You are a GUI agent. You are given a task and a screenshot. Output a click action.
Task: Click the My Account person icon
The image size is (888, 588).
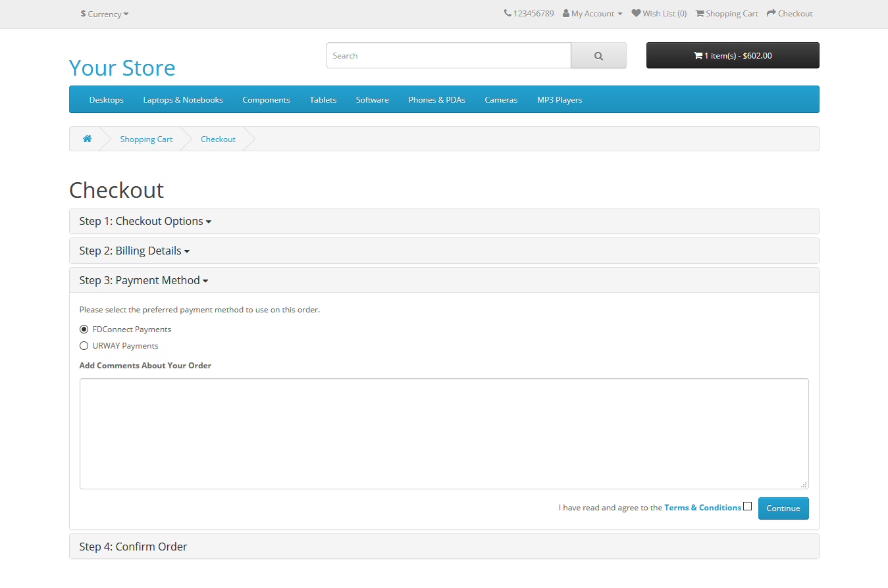pyautogui.click(x=566, y=13)
